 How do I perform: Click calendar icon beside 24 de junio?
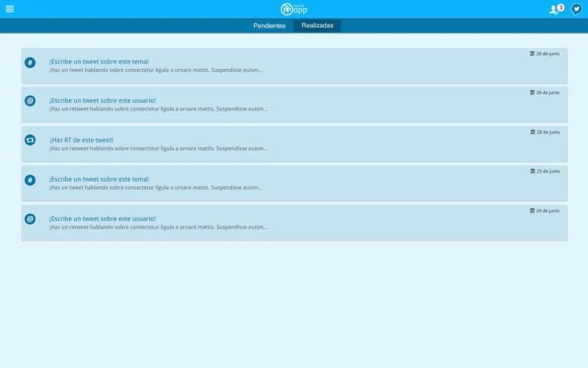tap(532, 210)
